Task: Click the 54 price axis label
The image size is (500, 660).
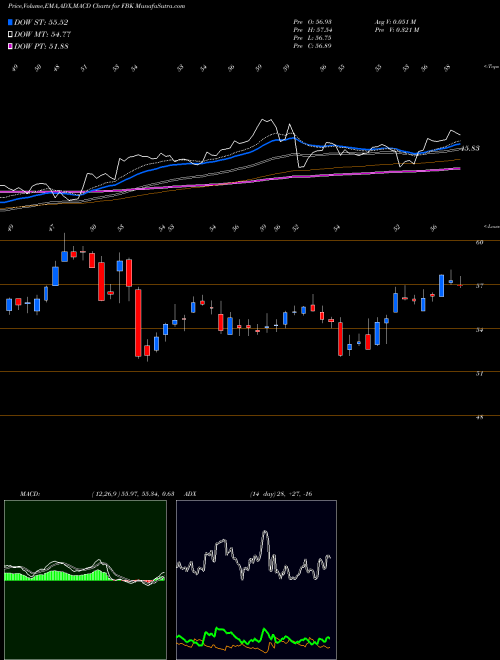Action: point(479,330)
